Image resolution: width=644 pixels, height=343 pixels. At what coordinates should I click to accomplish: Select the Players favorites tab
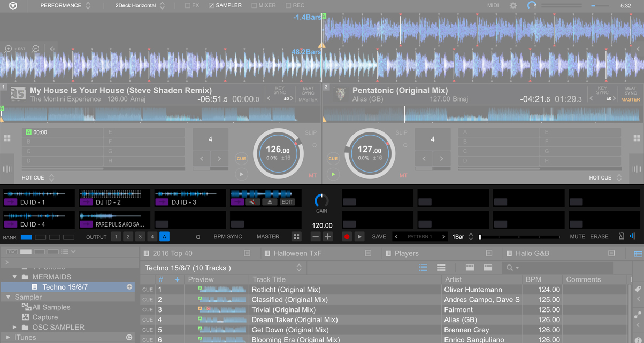tap(408, 253)
